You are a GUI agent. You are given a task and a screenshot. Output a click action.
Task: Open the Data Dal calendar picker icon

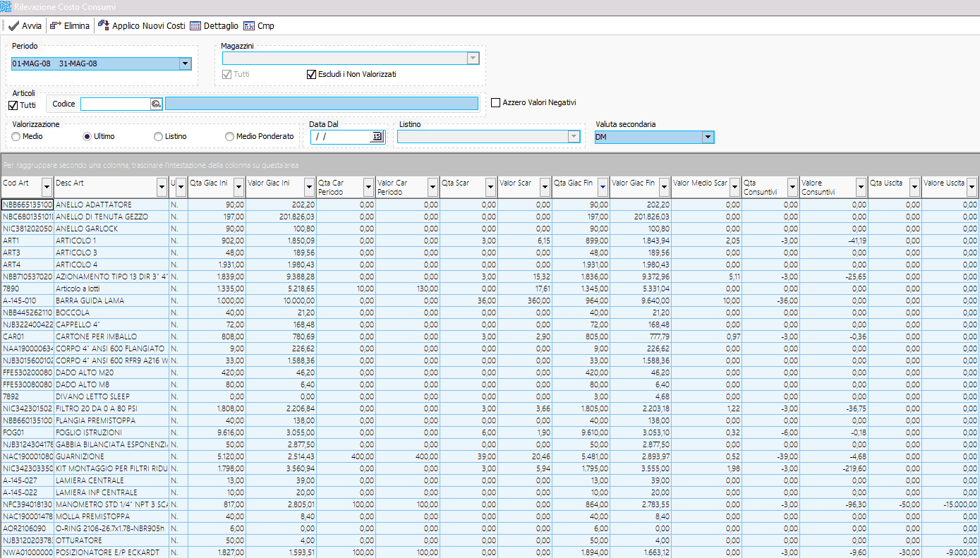[x=377, y=137]
